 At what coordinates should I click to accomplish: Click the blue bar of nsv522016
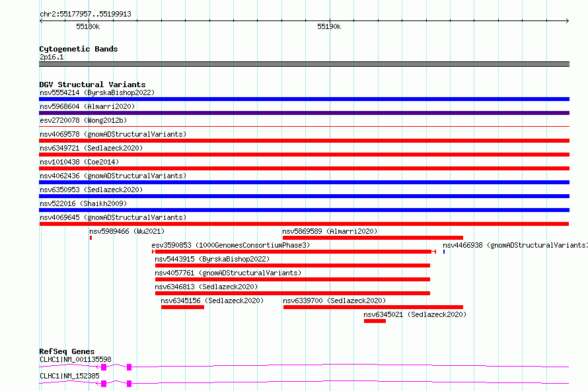pyautogui.click(x=304, y=210)
